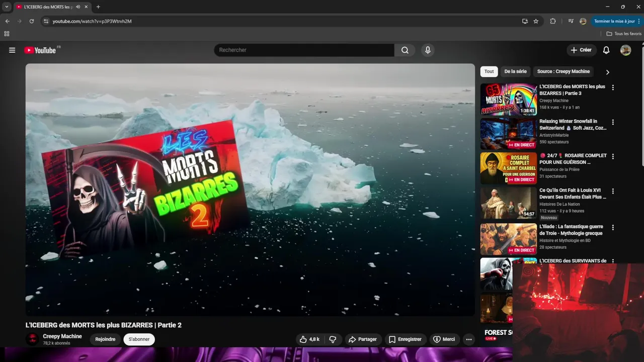The image size is (644, 362).
Task: Dislike the video
Action: tap(333, 339)
